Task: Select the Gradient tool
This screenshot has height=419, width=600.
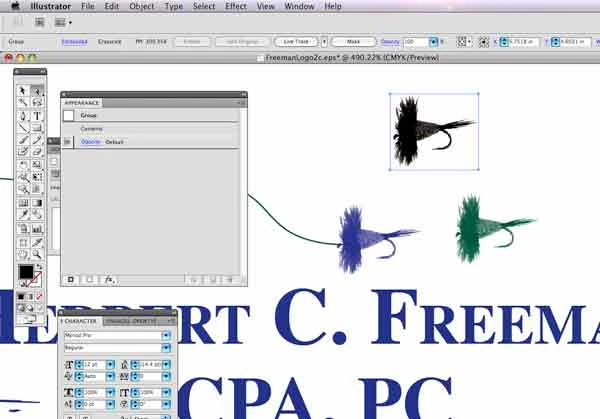Action: [37, 203]
